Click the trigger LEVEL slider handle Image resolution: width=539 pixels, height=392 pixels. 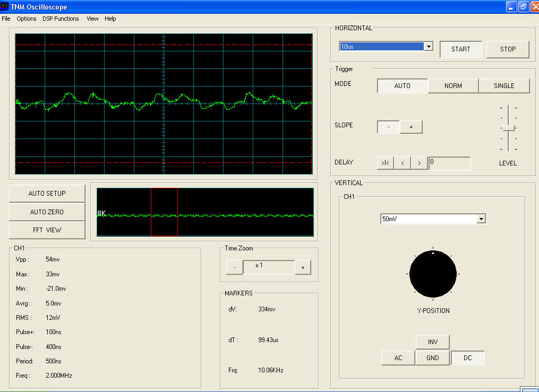508,128
